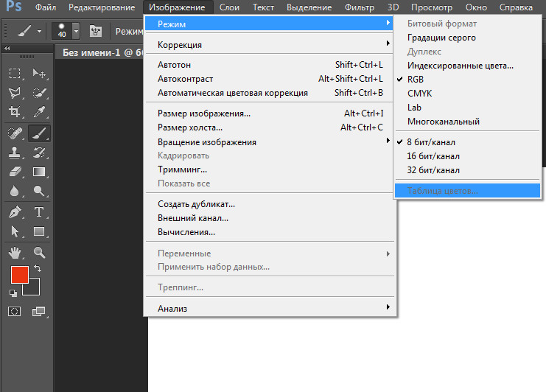The width and height of the screenshot is (546, 392).
Task: Select the Rectangular Marquee tool
Action: point(15,73)
